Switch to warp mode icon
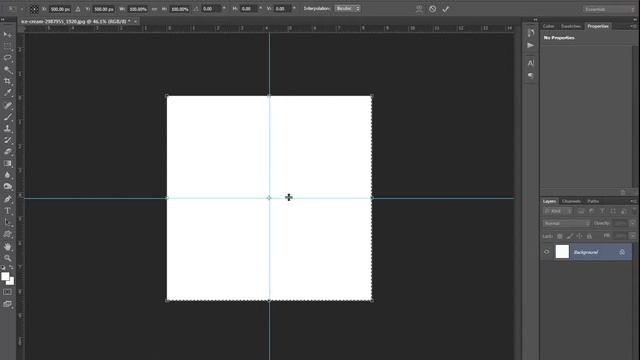Viewport: 640px width, 360px height. pyautogui.click(x=419, y=9)
